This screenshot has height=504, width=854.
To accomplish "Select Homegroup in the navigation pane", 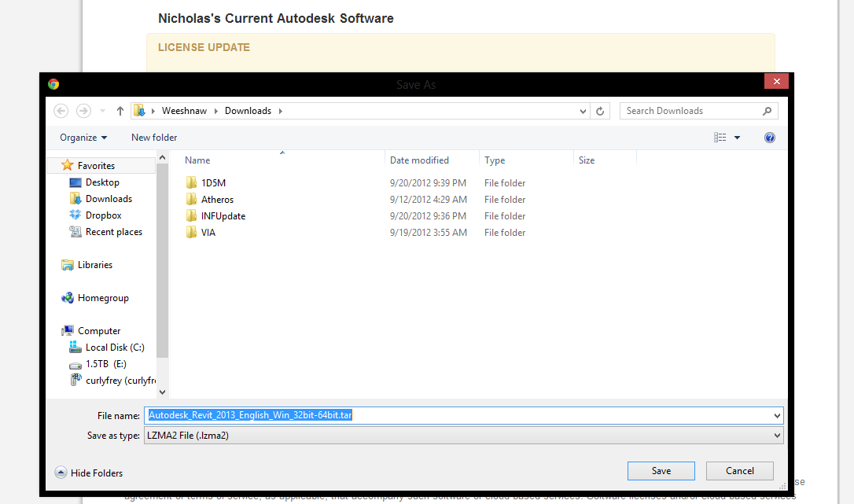I will tap(102, 297).
